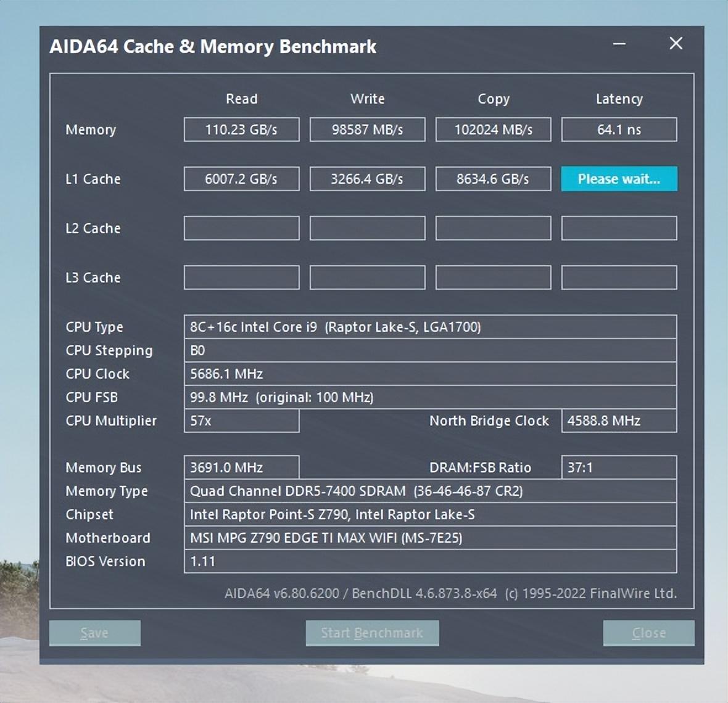Click the Chipset label
Viewport: 728px width, 703px height.
(89, 514)
